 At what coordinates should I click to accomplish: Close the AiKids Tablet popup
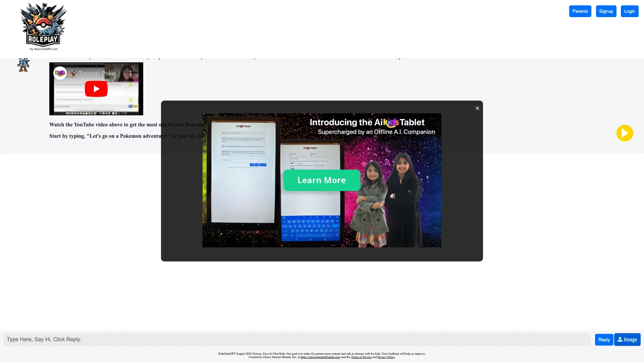click(x=477, y=108)
